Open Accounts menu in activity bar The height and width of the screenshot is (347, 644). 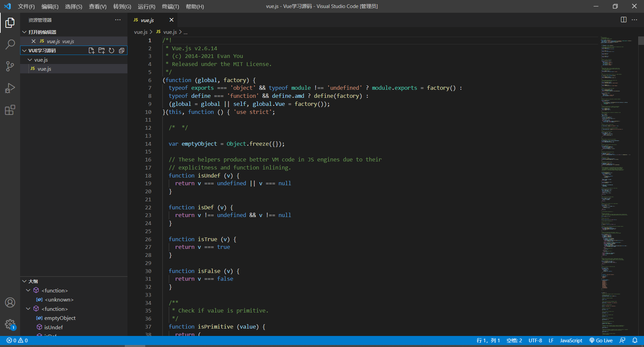point(10,302)
